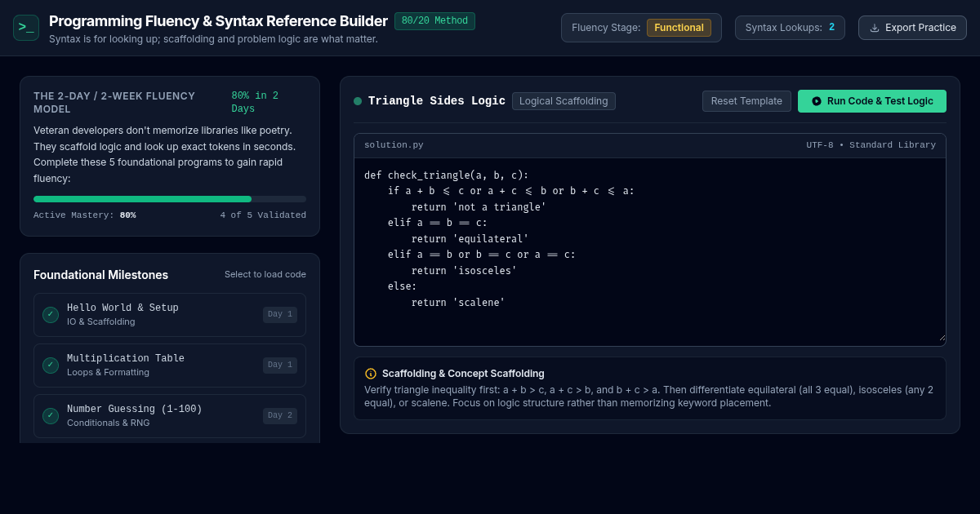Viewport: 980px width, 514px height.
Task: Click the 'elif a == b == c:' line
Action: pos(438,223)
